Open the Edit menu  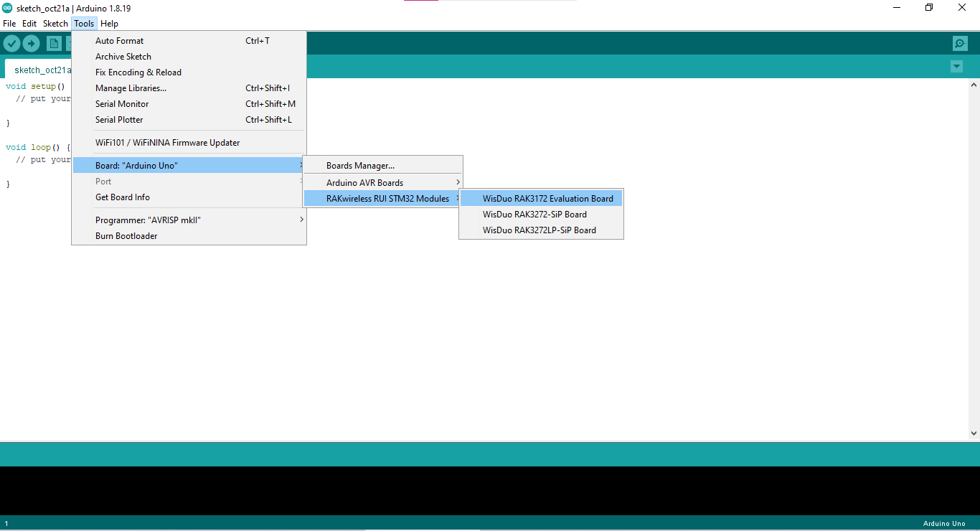[x=29, y=24]
